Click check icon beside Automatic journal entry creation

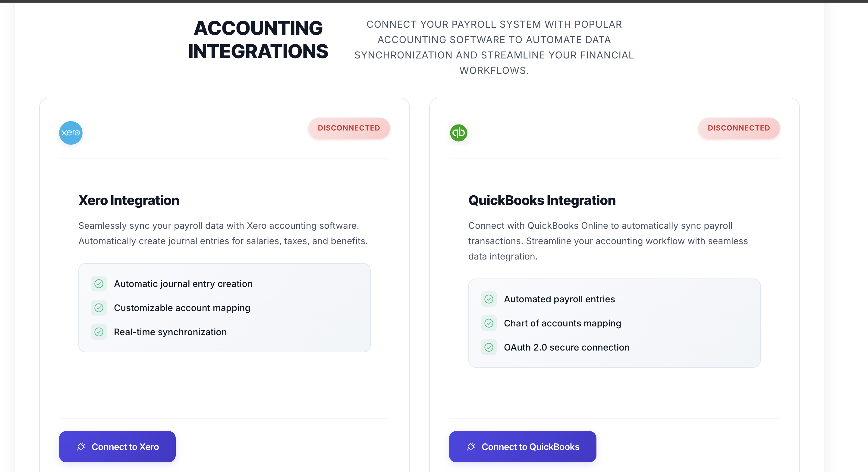pyautogui.click(x=99, y=284)
